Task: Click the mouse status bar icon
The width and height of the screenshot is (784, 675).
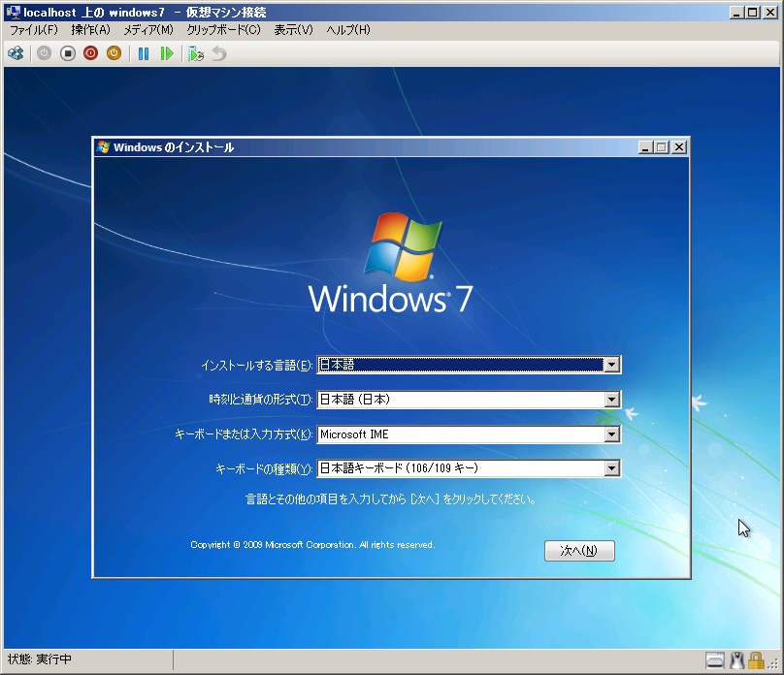Action: click(x=736, y=660)
